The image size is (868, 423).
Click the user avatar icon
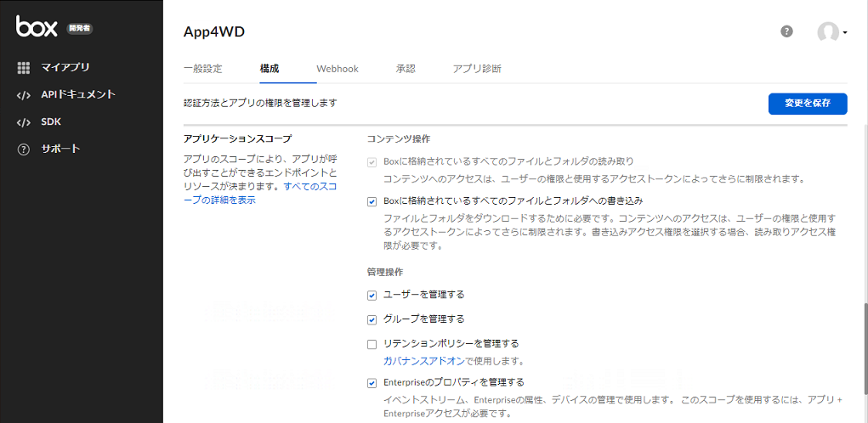click(x=827, y=32)
